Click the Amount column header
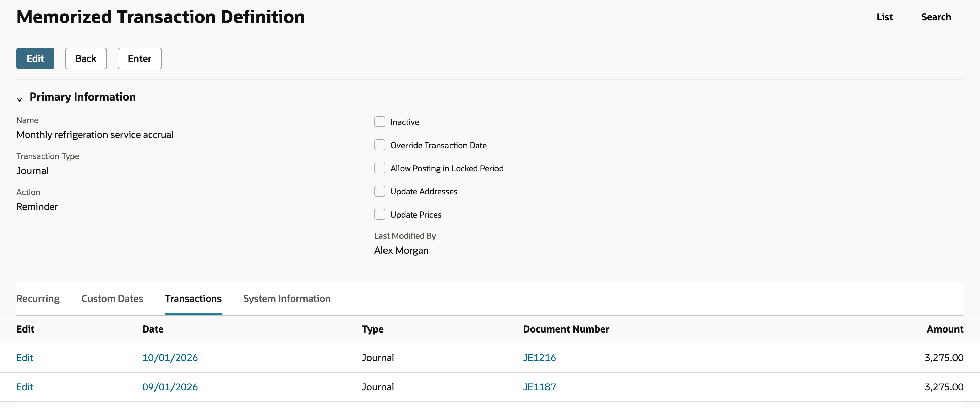 click(x=945, y=329)
